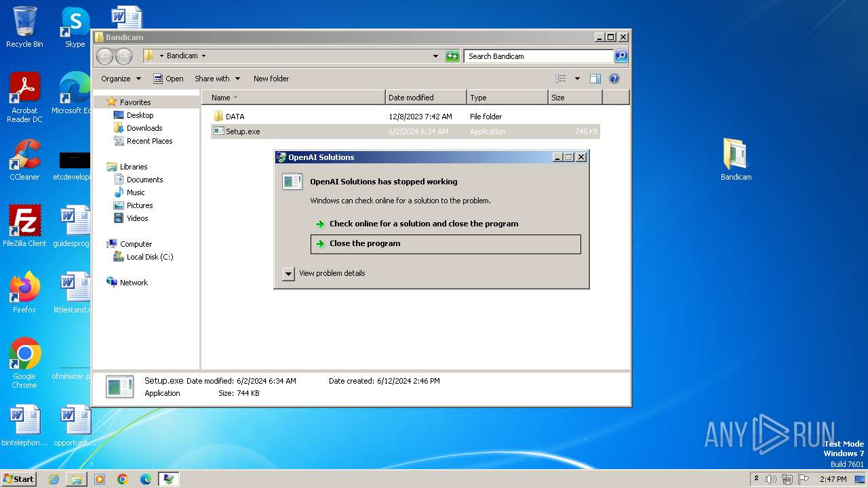Select Network in navigation pane

pyautogui.click(x=134, y=283)
